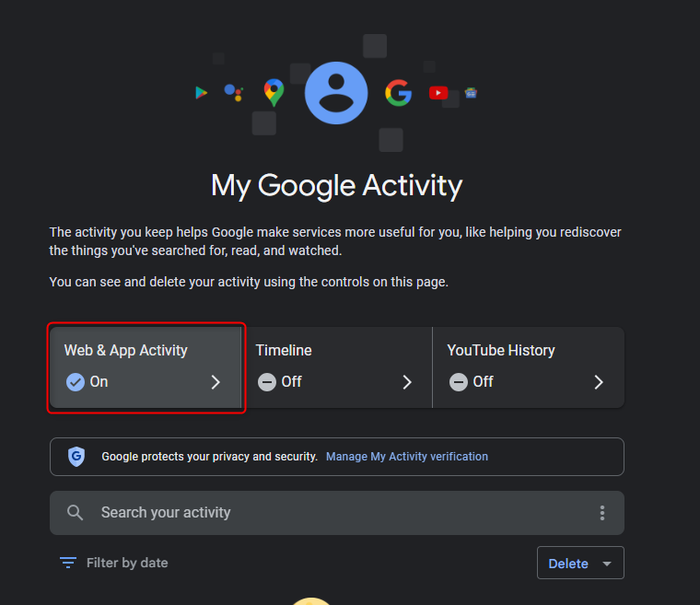Open YouTube History settings chevron
Viewport: 700px width, 605px height.
[599, 382]
